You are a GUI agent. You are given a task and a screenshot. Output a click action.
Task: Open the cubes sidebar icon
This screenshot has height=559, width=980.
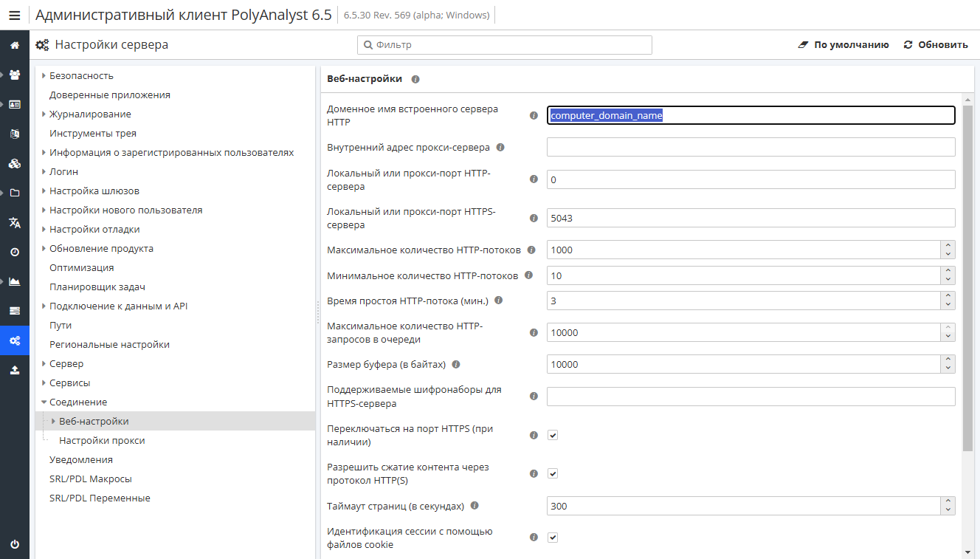pyautogui.click(x=15, y=163)
